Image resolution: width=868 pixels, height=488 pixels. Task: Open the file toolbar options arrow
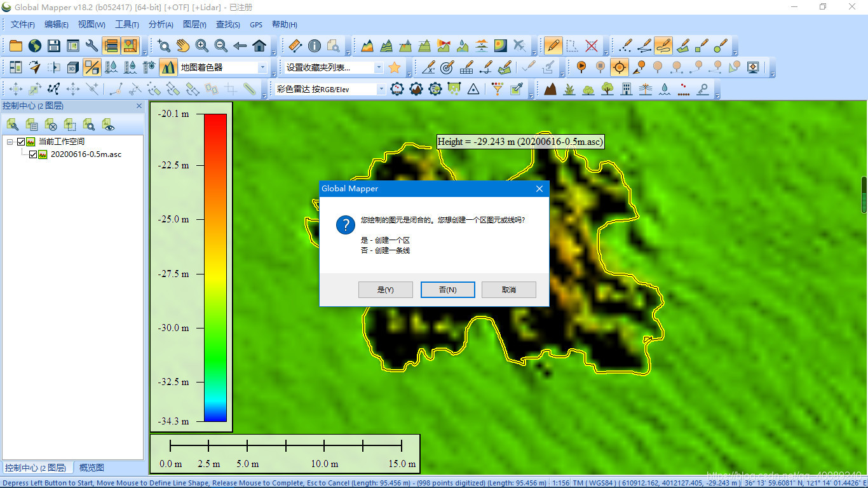tap(144, 51)
